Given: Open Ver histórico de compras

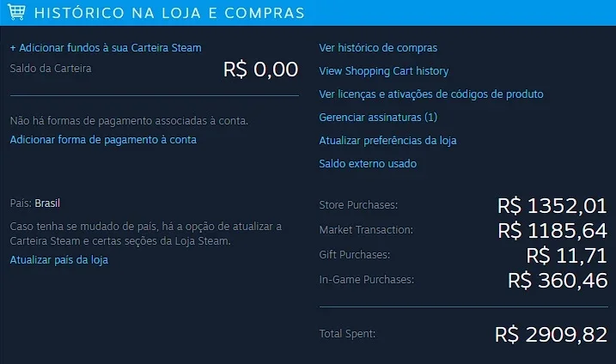Looking at the screenshot, I should [378, 48].
